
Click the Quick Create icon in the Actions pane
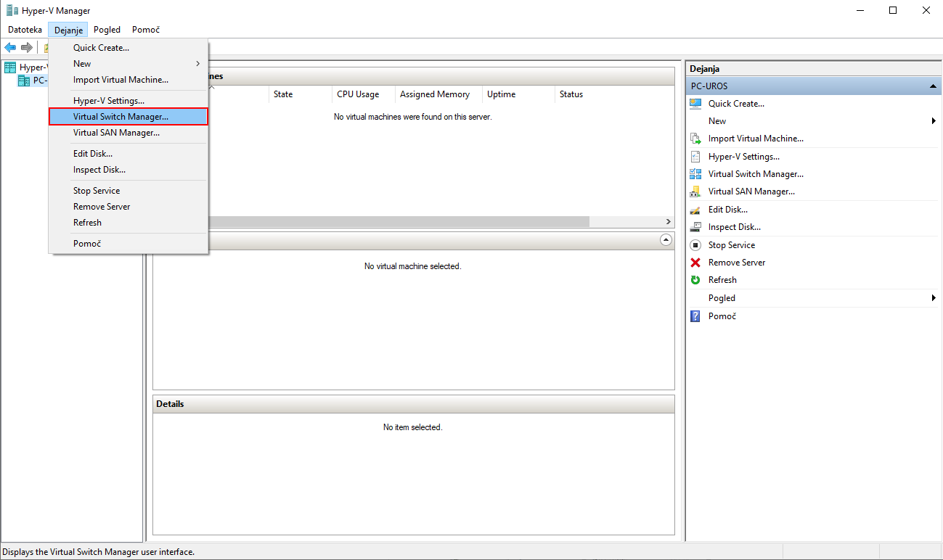(695, 104)
